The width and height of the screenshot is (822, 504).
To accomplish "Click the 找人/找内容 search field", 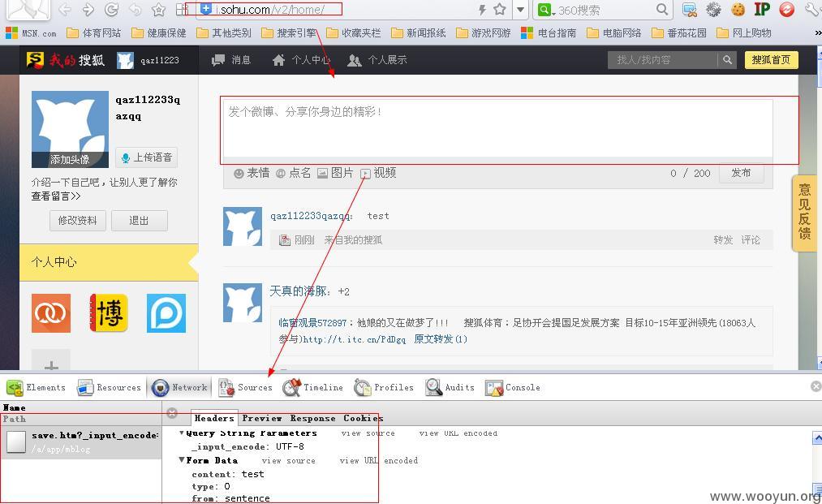I will tap(663, 60).
